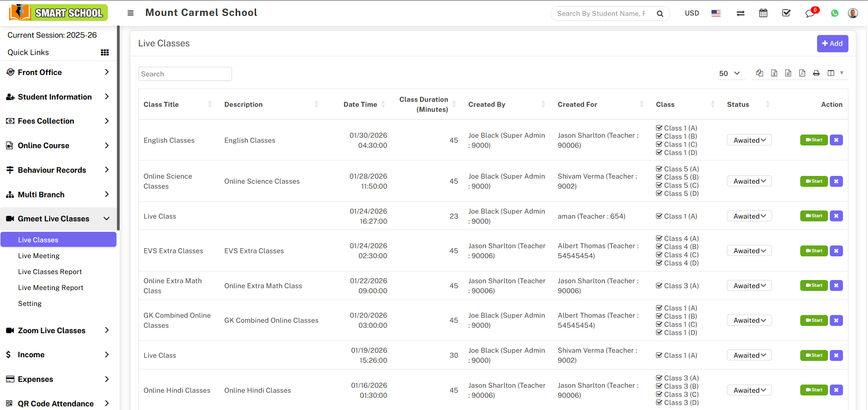
Task: Click the chat notifications icon
Action: (810, 13)
